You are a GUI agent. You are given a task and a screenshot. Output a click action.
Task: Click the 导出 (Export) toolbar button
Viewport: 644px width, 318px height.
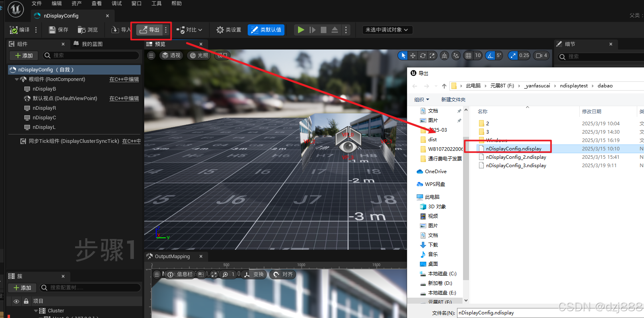point(149,30)
